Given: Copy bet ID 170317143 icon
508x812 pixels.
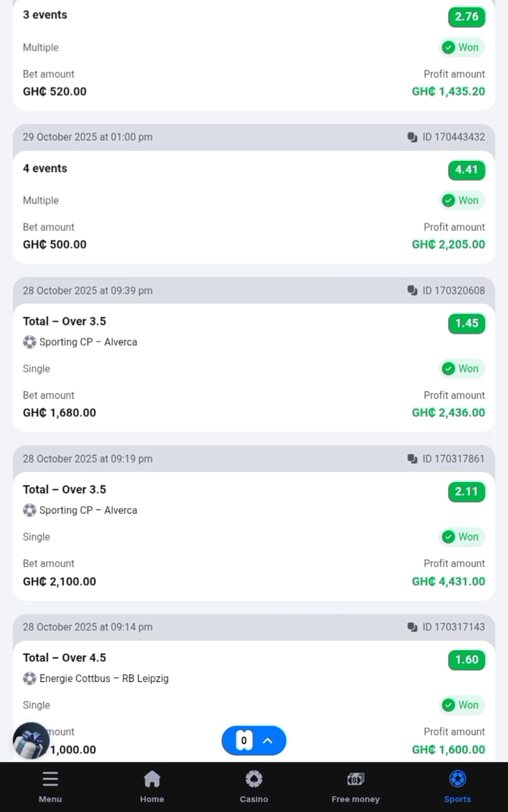Looking at the screenshot, I should click(412, 627).
